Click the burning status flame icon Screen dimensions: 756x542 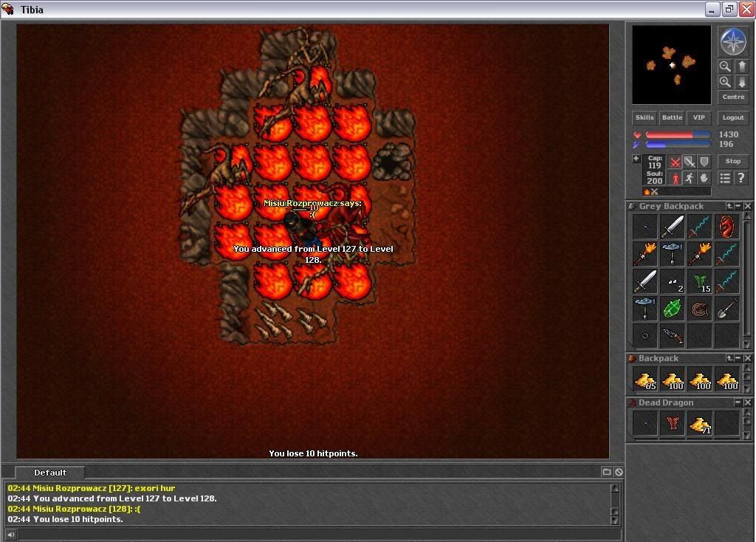[647, 192]
